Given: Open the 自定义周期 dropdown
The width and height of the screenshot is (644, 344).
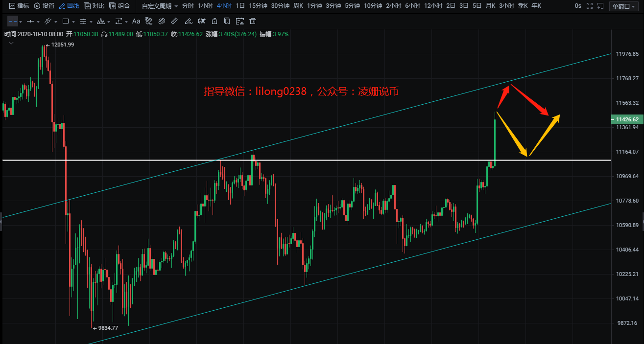Looking at the screenshot, I should coord(160,6).
